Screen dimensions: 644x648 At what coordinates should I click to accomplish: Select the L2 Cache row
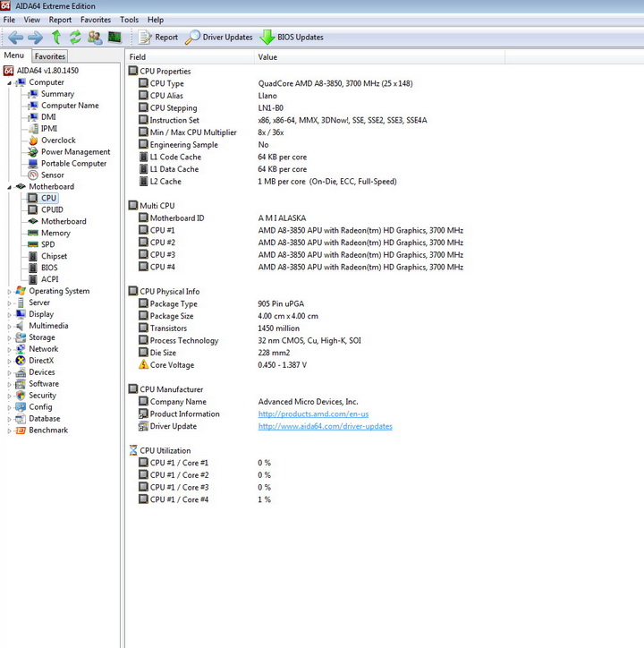pos(267,182)
